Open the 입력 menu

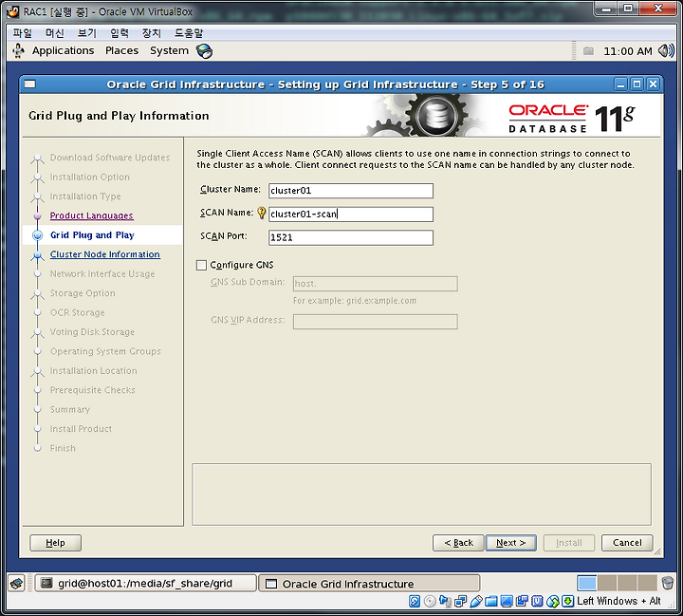click(120, 33)
